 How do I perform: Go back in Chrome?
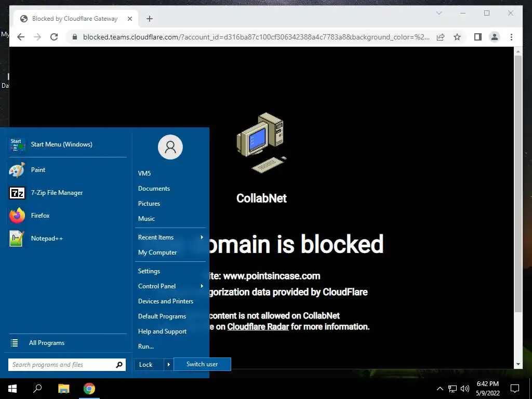[x=21, y=37]
